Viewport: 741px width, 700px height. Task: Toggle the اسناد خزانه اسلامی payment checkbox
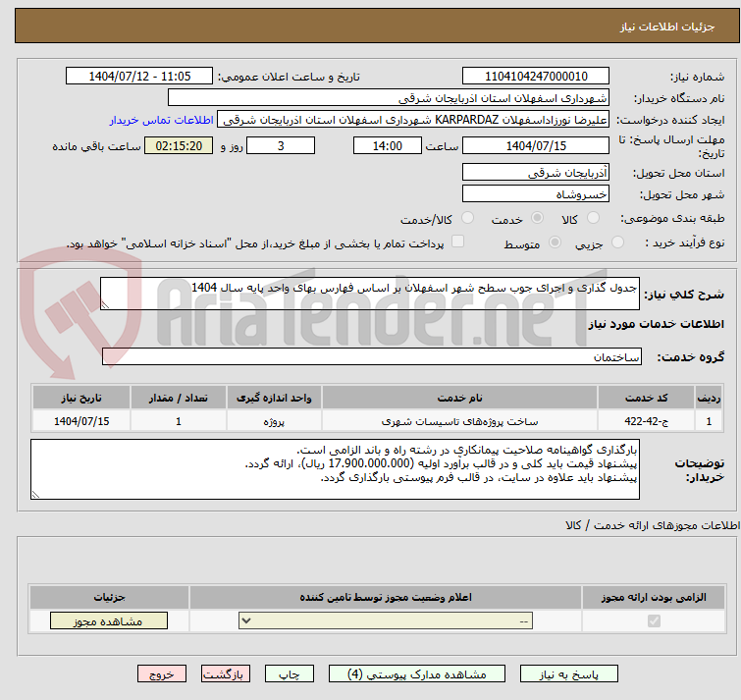[x=457, y=242]
